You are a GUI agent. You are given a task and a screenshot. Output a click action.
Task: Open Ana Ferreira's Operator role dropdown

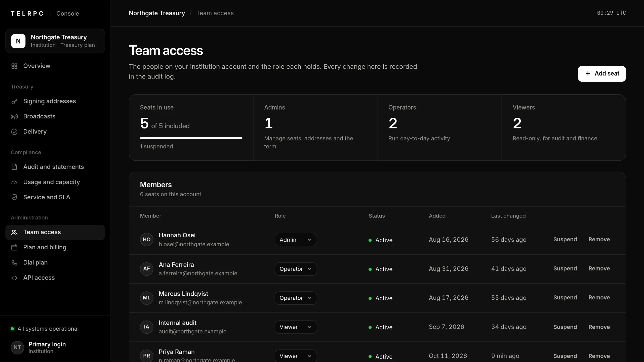tap(296, 269)
